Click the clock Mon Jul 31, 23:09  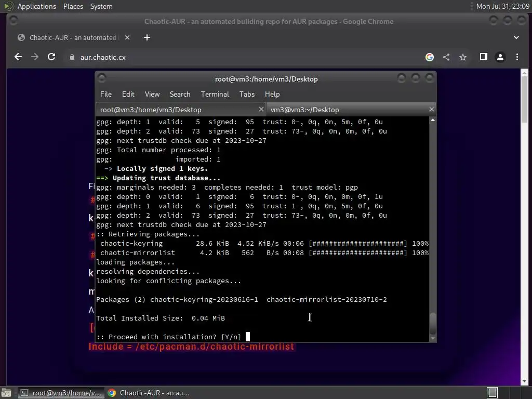[502, 6]
